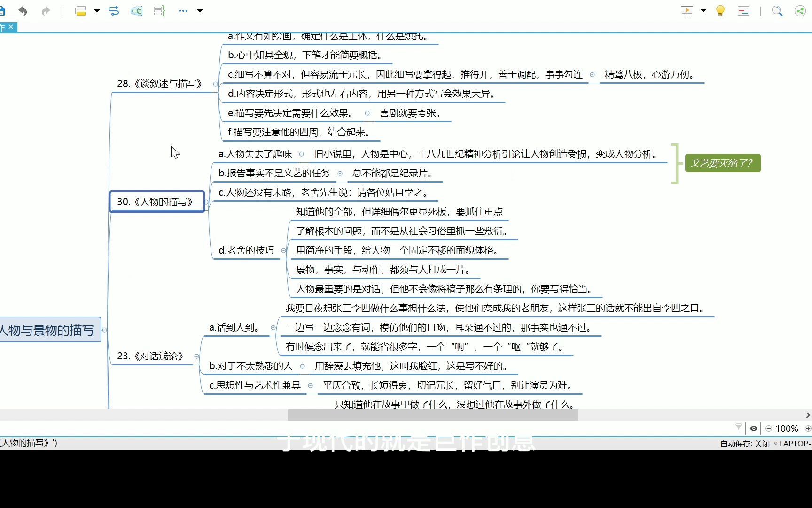812x508 pixels.
Task: Click the 自动保存: 关闭 status text
Action: click(x=745, y=444)
